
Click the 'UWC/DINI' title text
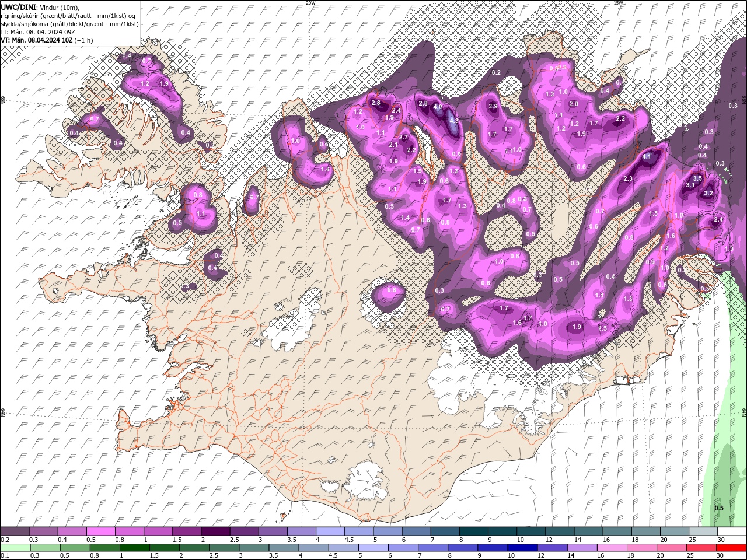(x=19, y=6)
